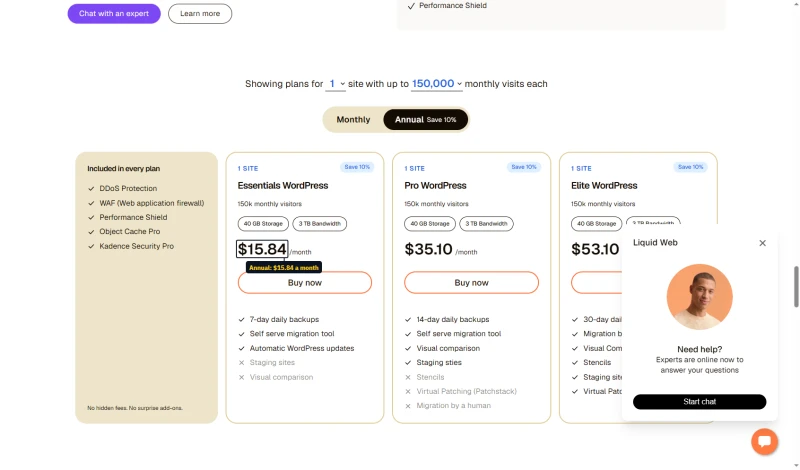Close the Liquid Web chat popup
Screen dimensions: 800x470
click(x=762, y=243)
